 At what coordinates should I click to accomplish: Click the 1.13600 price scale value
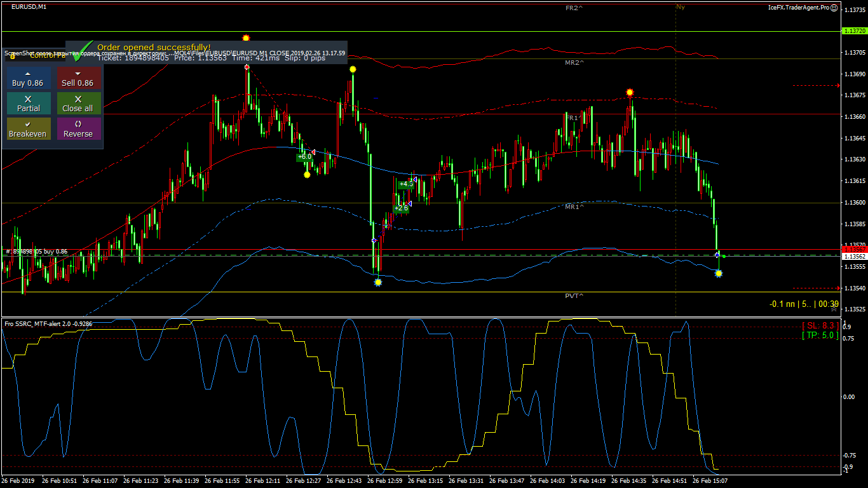853,203
